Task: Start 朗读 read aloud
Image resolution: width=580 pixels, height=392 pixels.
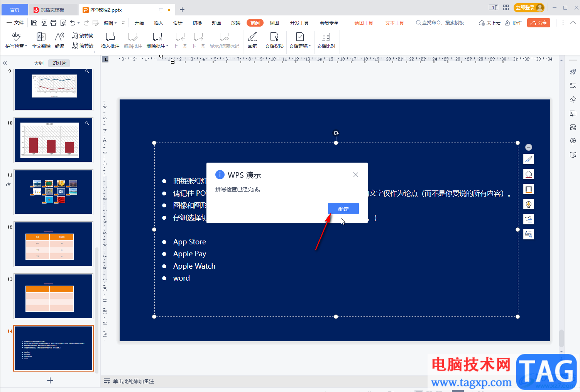Action: (x=59, y=40)
